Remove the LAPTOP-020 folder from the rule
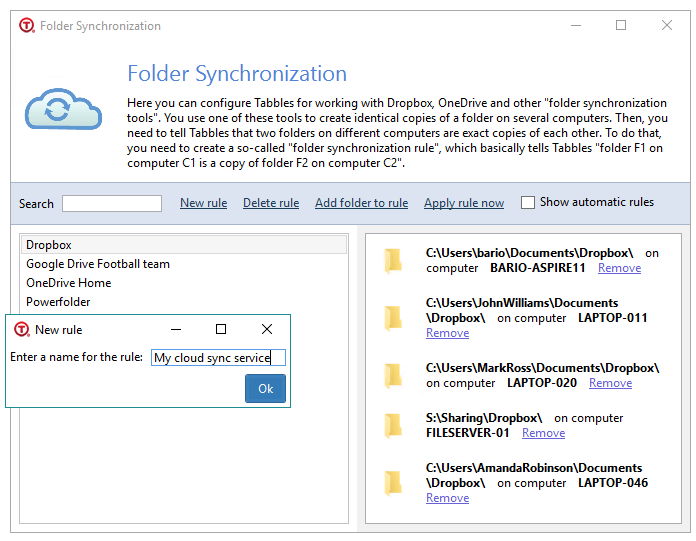Viewport: 696px width, 541px height. (x=610, y=383)
